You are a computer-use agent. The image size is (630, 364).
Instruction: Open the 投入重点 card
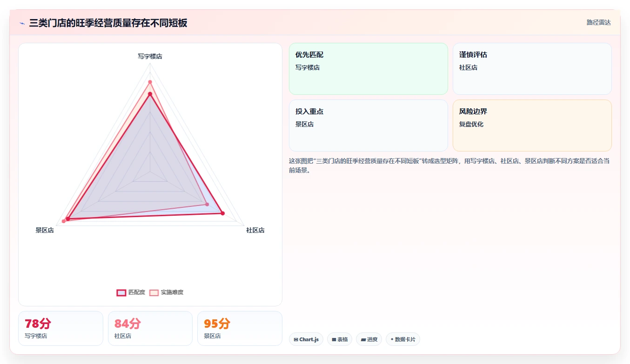coord(369,126)
